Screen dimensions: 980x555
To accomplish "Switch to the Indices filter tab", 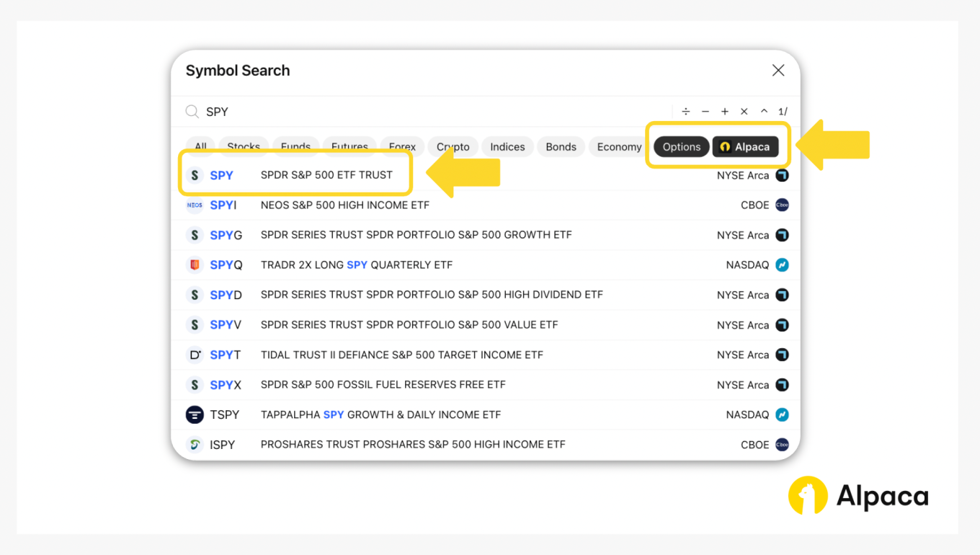I will pos(507,147).
